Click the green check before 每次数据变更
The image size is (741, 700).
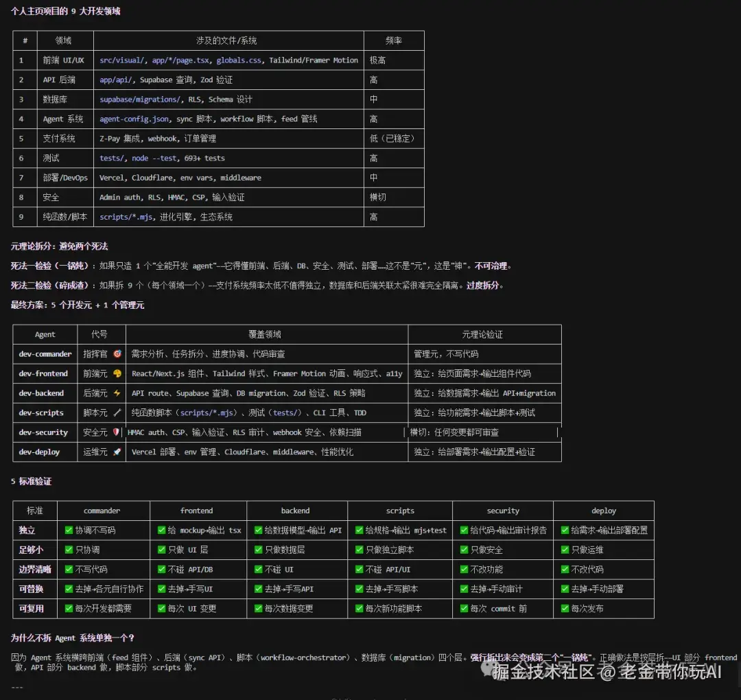click(259, 609)
